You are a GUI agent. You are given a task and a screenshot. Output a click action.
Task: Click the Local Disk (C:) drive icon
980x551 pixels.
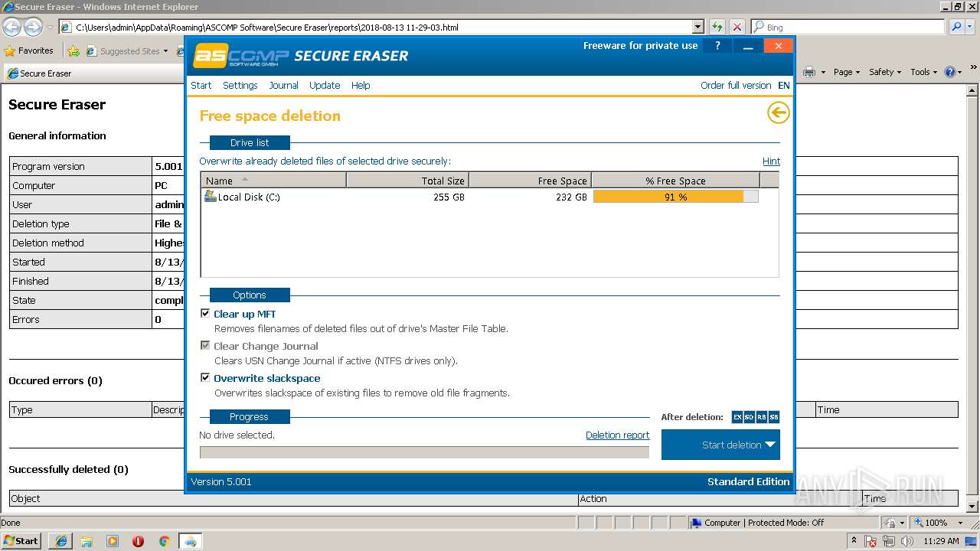pos(211,197)
